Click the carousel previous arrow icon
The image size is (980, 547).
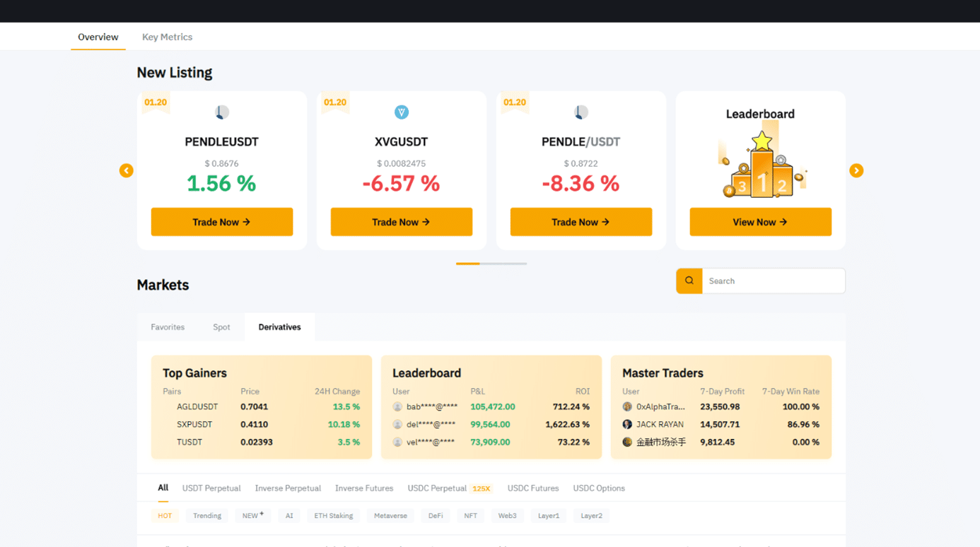[127, 170]
